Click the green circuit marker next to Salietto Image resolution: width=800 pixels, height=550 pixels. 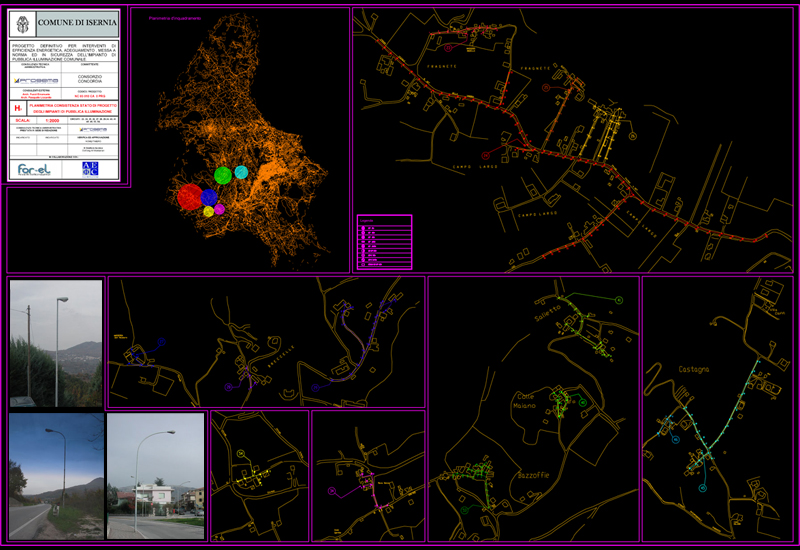[619, 300]
